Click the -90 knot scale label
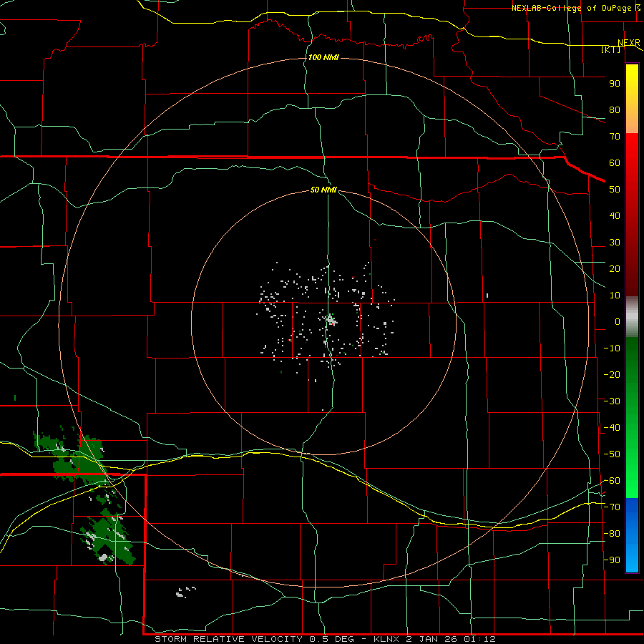The width and height of the screenshot is (644, 644). point(612,560)
